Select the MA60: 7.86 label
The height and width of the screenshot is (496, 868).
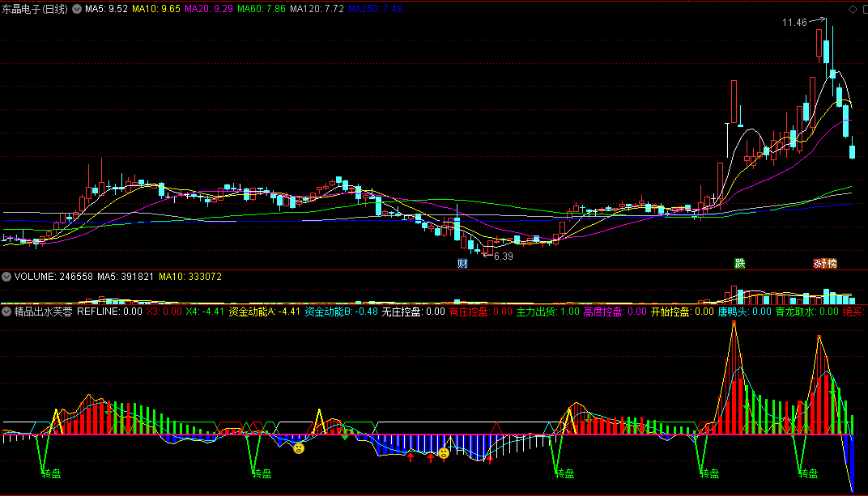coord(262,9)
